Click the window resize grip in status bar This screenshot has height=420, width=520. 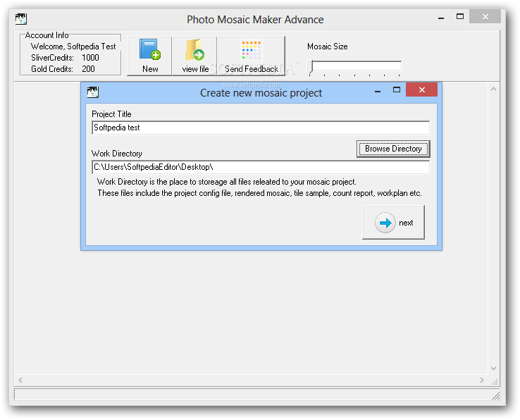495,395
